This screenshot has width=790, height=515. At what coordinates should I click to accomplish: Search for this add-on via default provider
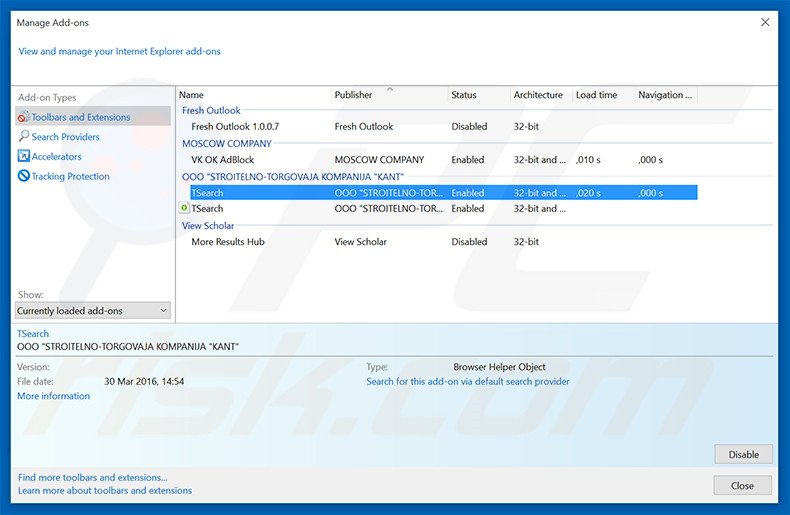pyautogui.click(x=468, y=381)
